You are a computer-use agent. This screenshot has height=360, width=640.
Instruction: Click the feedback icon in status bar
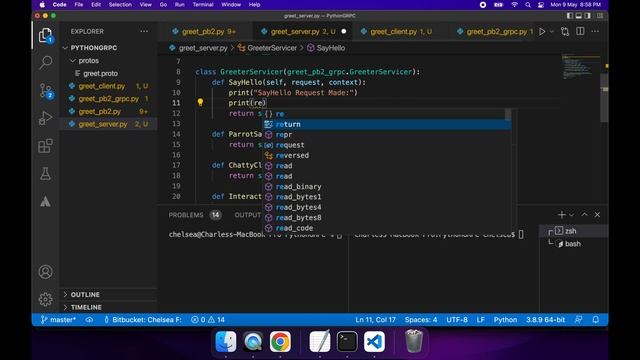[578, 320]
